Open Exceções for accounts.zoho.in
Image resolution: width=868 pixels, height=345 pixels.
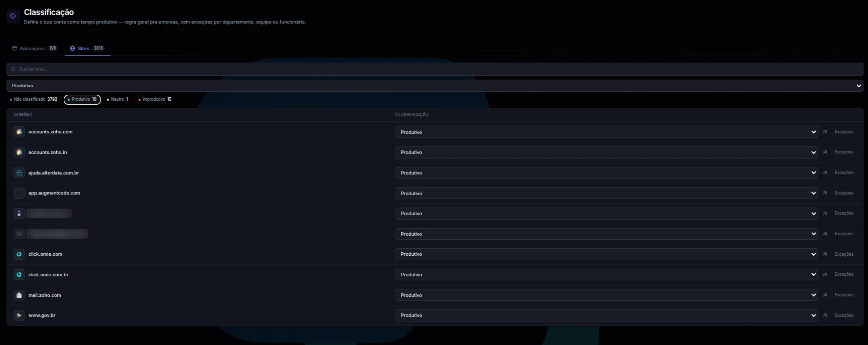point(844,152)
